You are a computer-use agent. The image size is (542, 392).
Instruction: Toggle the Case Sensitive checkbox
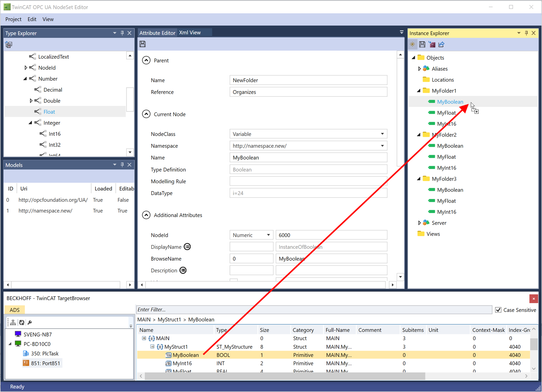click(x=498, y=310)
